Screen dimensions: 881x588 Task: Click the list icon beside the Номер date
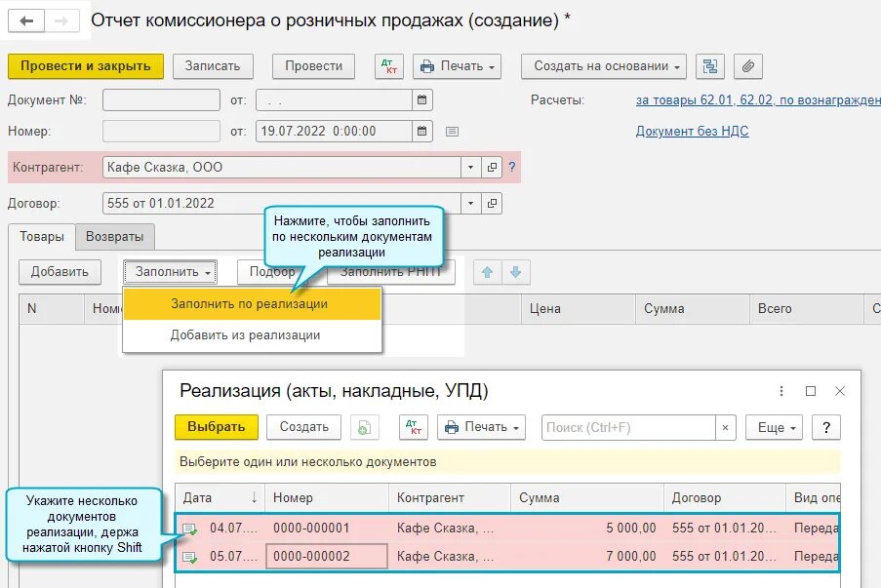point(452,132)
